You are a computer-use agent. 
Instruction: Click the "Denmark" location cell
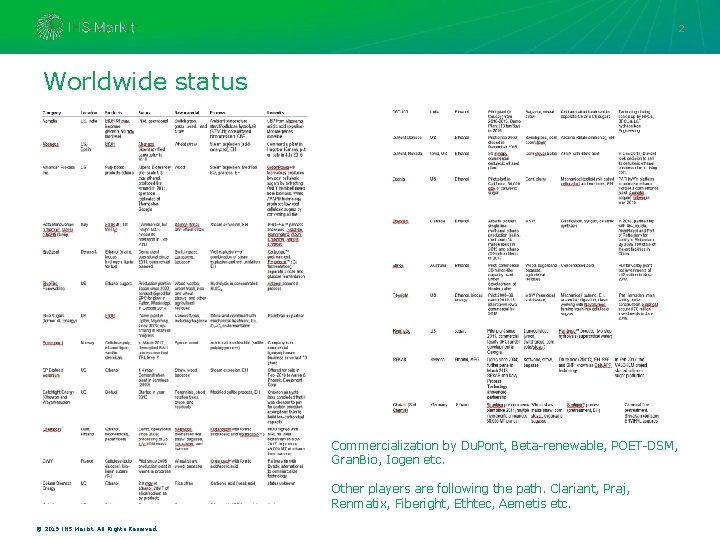pyautogui.click(x=89, y=252)
